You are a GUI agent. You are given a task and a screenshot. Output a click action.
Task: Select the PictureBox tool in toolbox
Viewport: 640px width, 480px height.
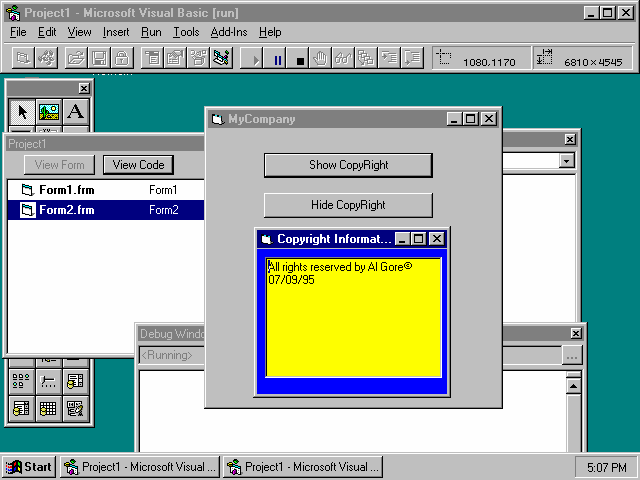pyautogui.click(x=49, y=111)
